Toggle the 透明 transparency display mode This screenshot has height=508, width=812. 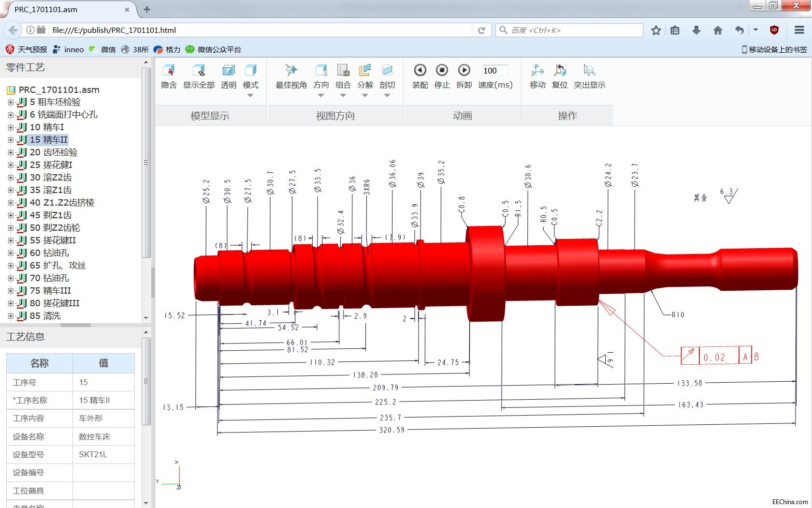coord(229,71)
